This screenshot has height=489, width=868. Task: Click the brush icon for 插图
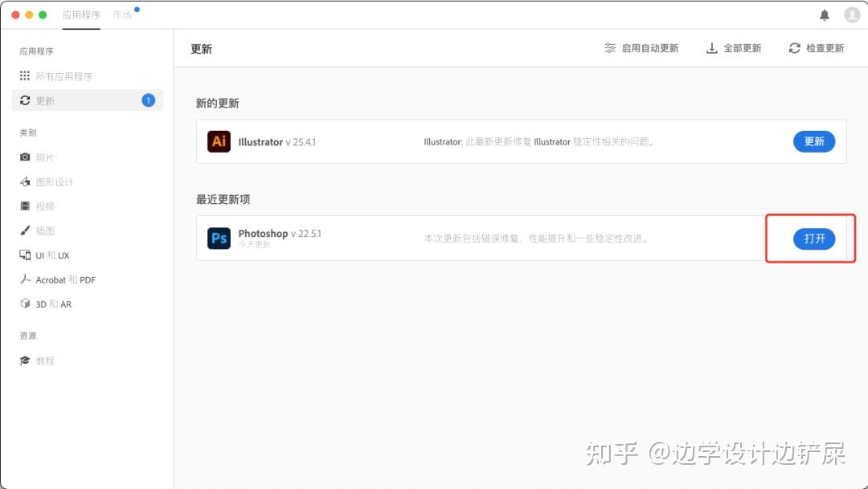(25, 230)
